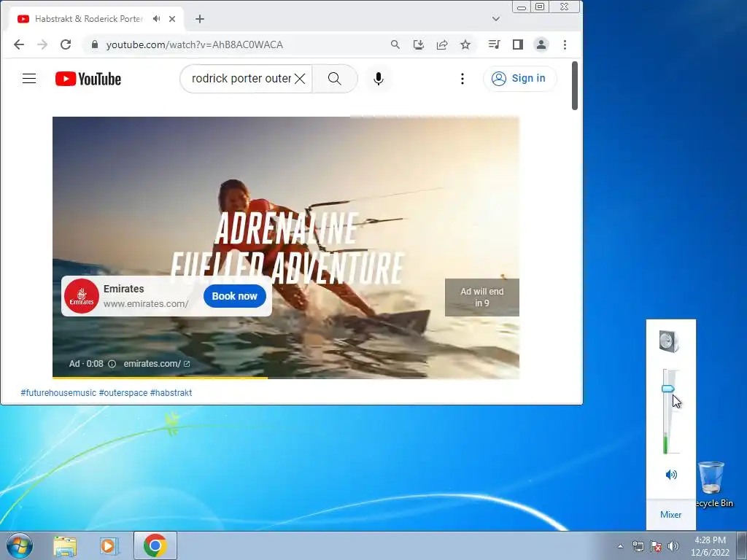
Task: Click the Chrome taskbar button
Action: click(155, 545)
